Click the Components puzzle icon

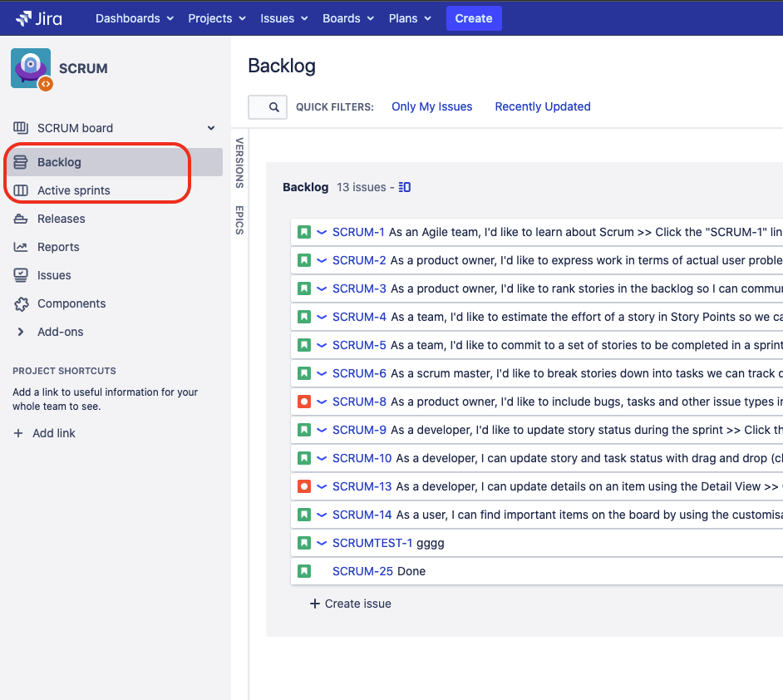pyautogui.click(x=22, y=303)
